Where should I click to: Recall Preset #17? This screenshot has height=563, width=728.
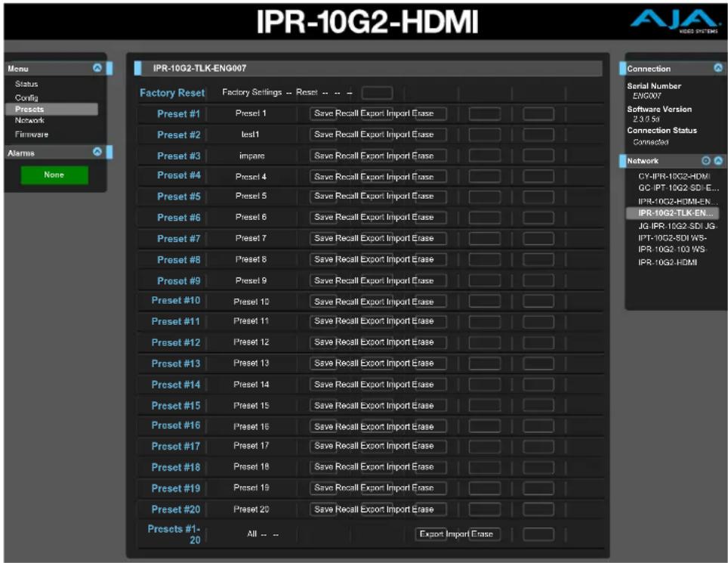(347, 446)
